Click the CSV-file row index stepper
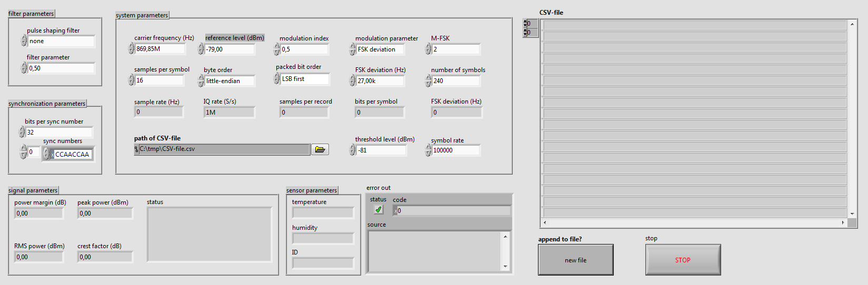Viewport: 868px width, 285px height. 525,23
